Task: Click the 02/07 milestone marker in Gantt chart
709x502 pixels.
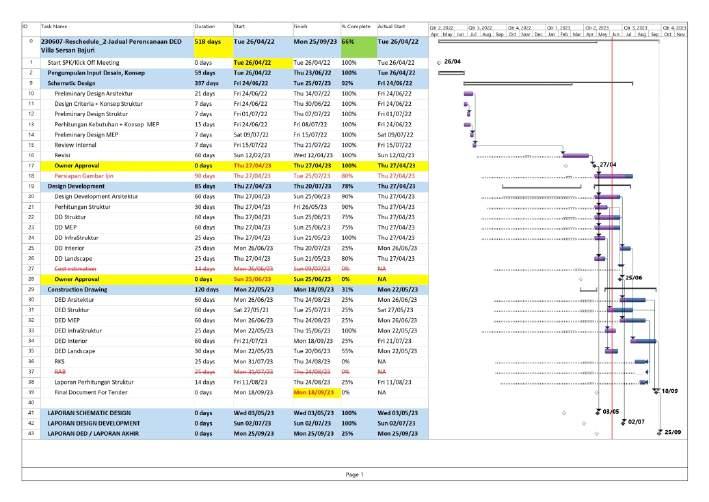Action: pos(624,422)
